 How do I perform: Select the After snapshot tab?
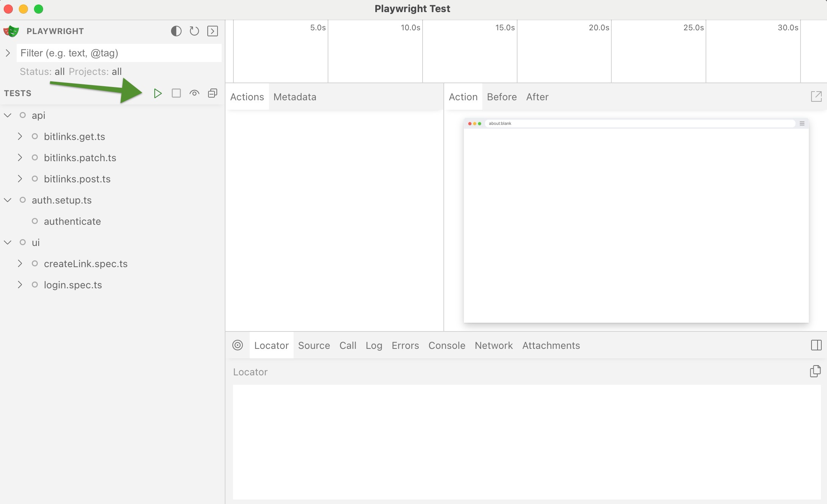(537, 97)
